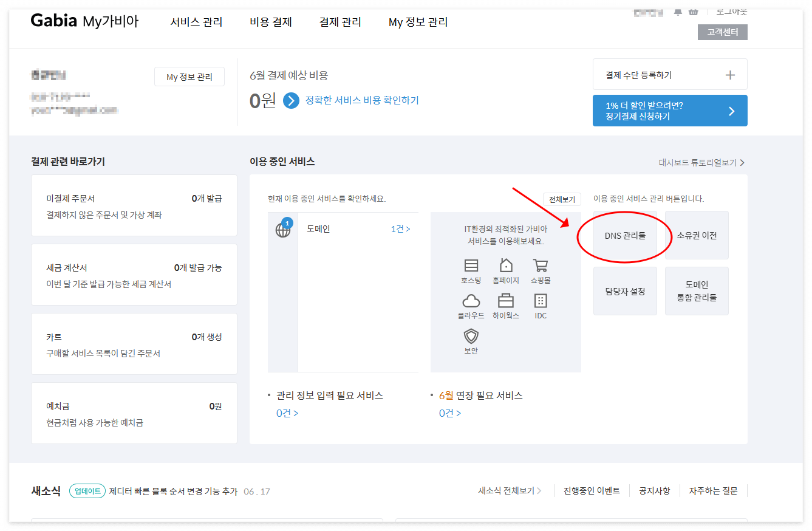812x531 pixels.
Task: Open the 소유권 이전 button
Action: tap(697, 235)
